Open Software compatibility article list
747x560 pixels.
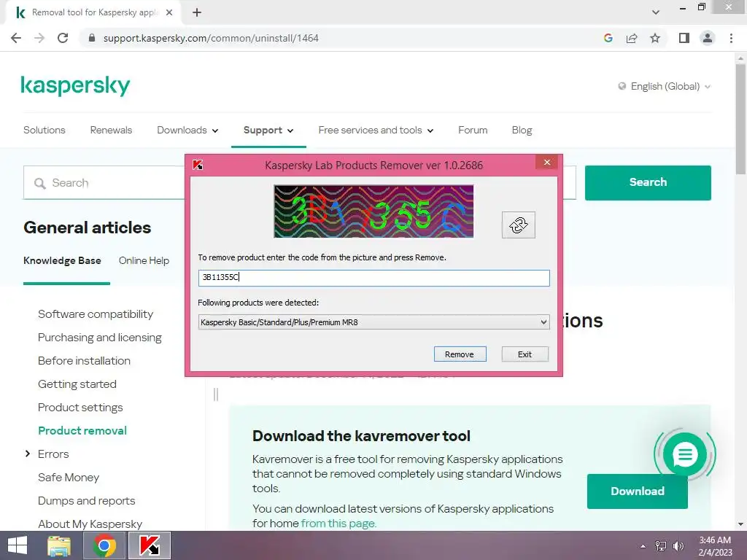pyautogui.click(x=96, y=314)
